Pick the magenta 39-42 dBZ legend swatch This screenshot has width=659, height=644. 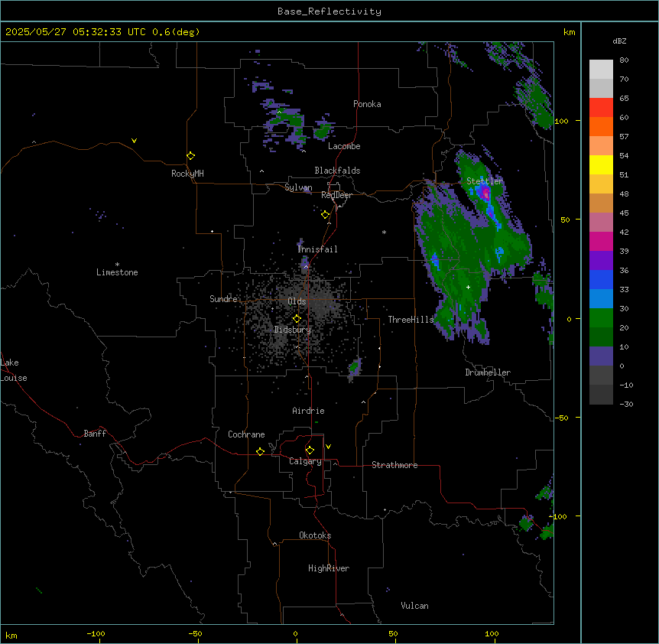(601, 241)
